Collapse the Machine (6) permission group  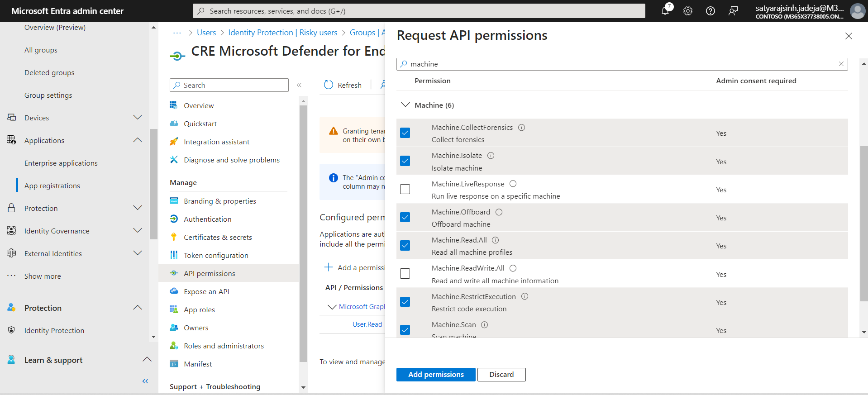(405, 105)
